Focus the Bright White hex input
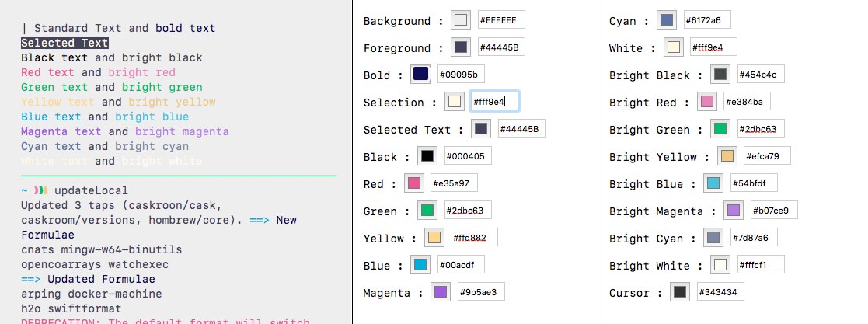The width and height of the screenshot is (868, 324). click(x=761, y=265)
